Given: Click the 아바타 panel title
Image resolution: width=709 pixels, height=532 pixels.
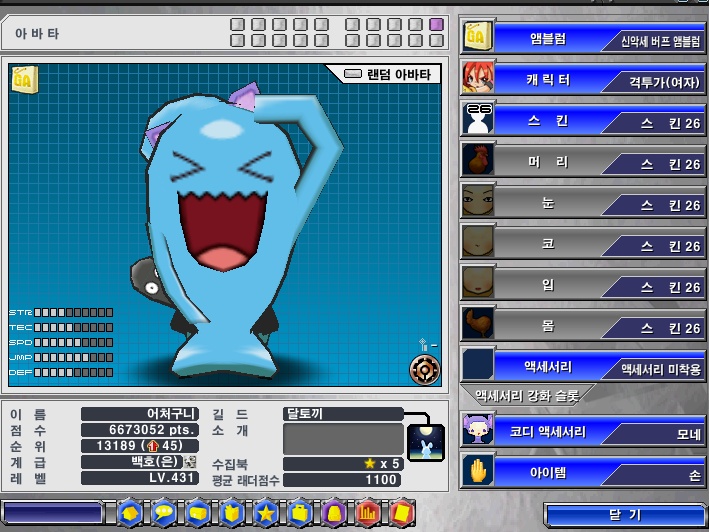Looking at the screenshot, I should [x=37, y=33].
